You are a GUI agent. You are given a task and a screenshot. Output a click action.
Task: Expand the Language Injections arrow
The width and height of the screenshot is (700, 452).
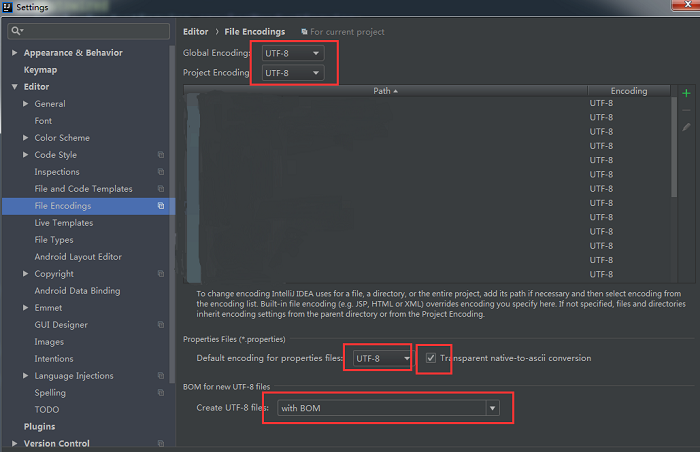pyautogui.click(x=25, y=375)
